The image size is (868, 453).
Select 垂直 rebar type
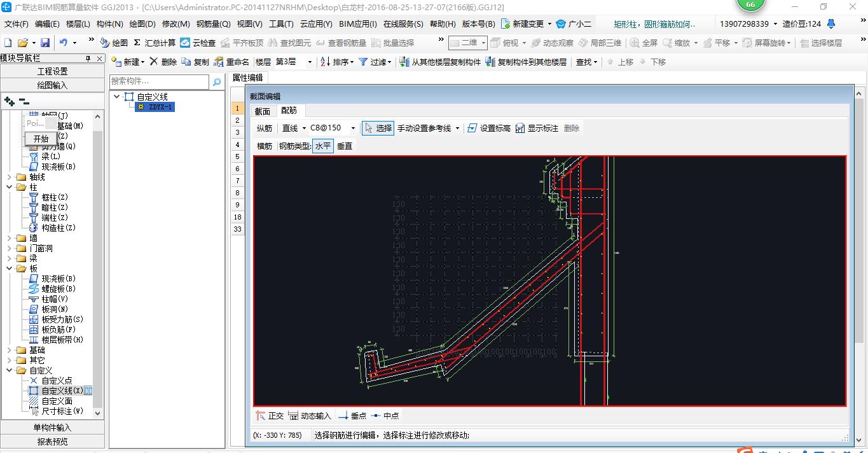pyautogui.click(x=345, y=146)
